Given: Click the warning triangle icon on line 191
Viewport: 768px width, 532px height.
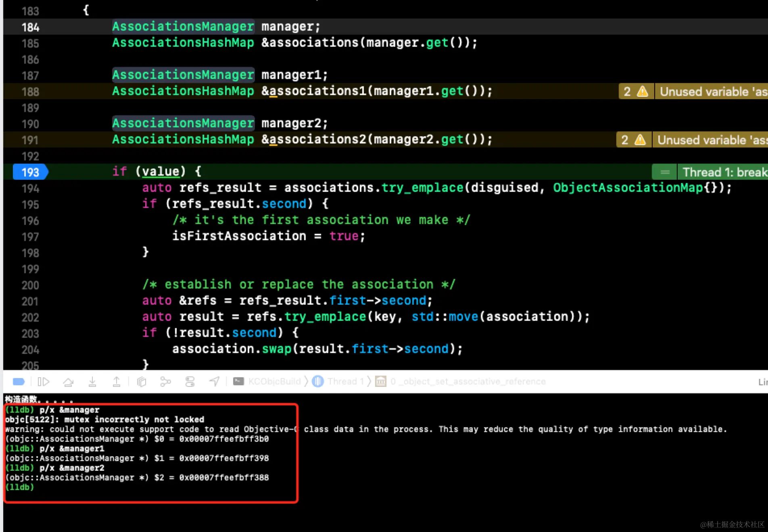Looking at the screenshot, I should click(640, 140).
